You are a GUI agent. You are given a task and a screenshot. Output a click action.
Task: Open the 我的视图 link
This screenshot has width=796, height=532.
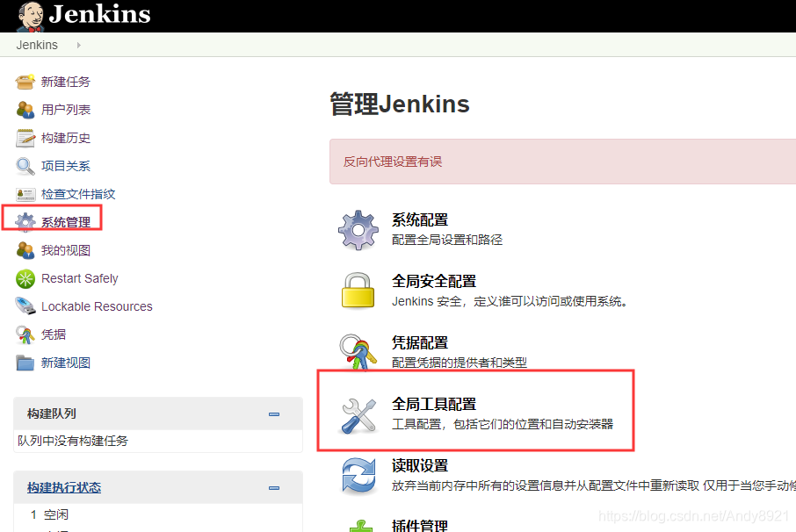66,250
